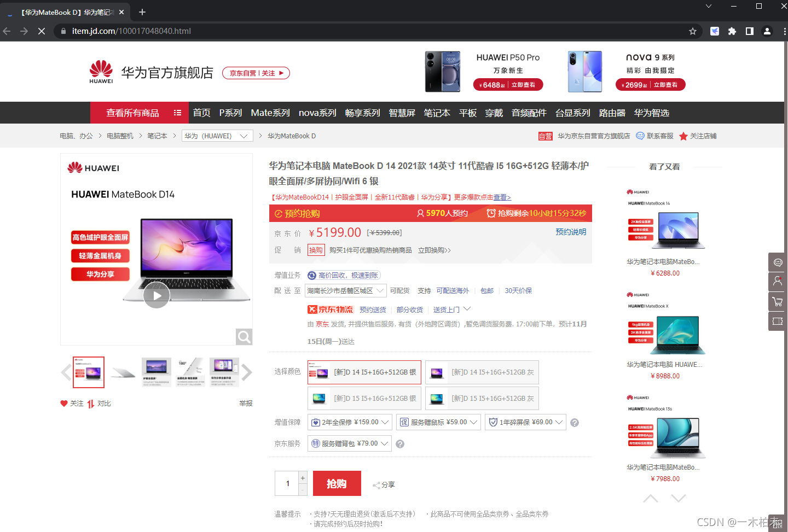Viewport: 788px width, 532px height.
Task: Click the help icon beside 1年碎屏保
Action: 575,423
